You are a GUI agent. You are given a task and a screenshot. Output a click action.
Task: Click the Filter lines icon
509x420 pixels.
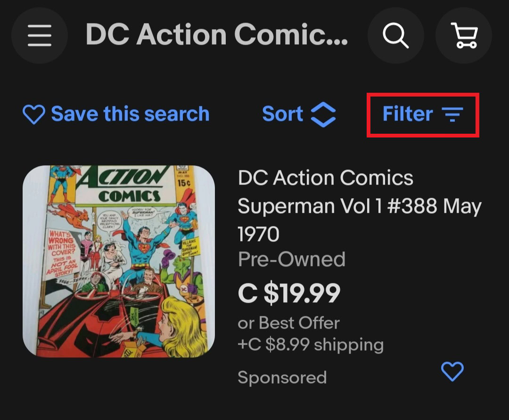452,114
